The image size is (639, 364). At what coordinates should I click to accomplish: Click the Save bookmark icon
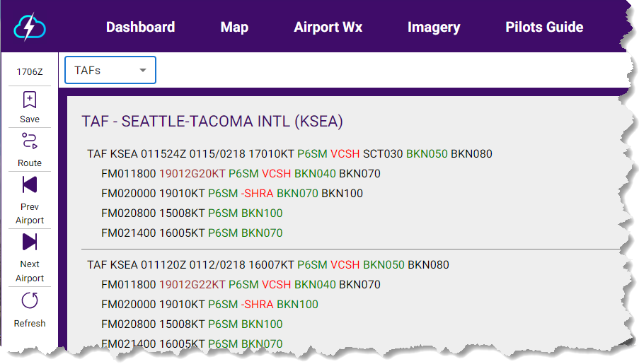30,100
